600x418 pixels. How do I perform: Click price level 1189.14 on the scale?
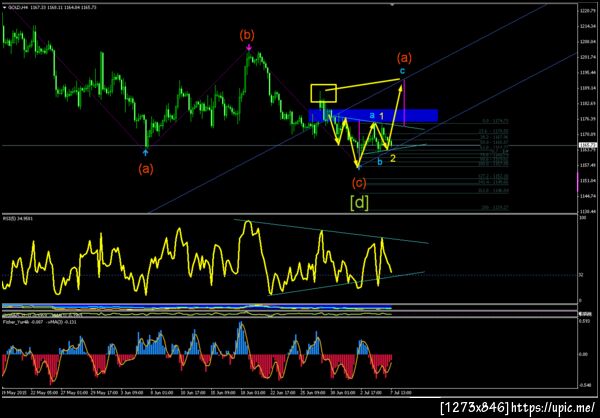coord(587,88)
